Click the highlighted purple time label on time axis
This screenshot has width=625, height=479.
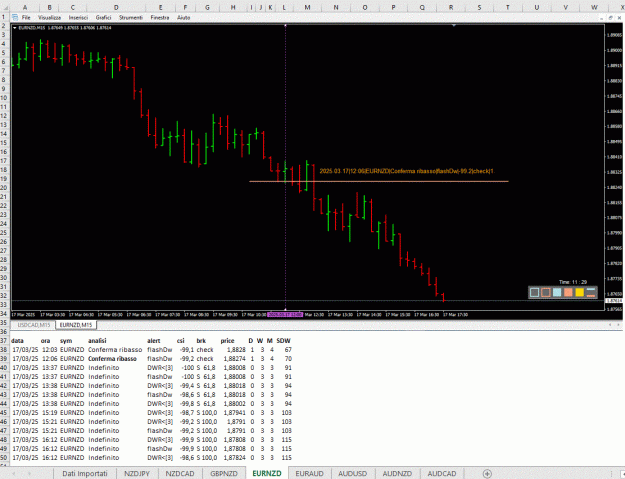[285, 314]
